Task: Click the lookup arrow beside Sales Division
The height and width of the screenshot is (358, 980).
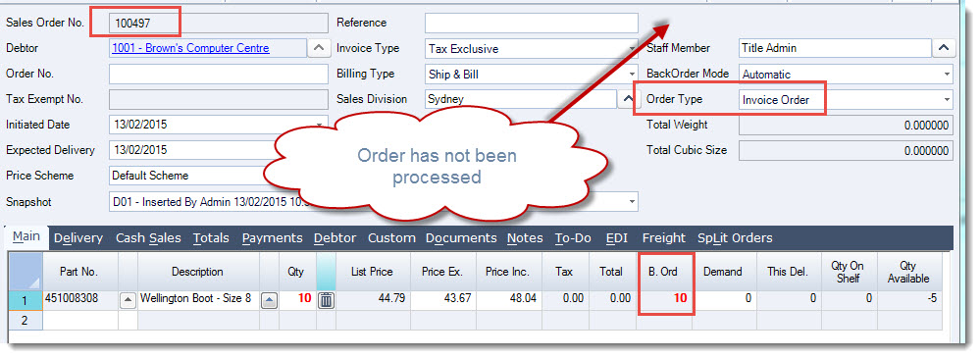Action: coord(628,99)
